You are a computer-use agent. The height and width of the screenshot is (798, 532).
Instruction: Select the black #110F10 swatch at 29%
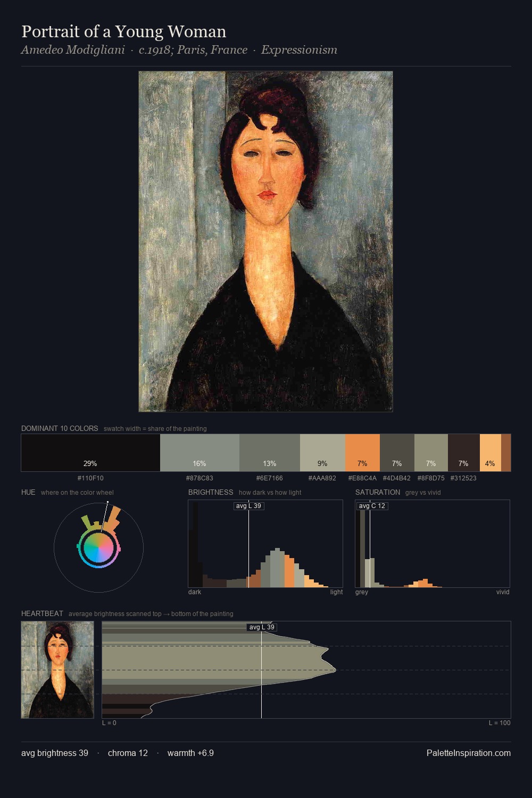coord(90,453)
